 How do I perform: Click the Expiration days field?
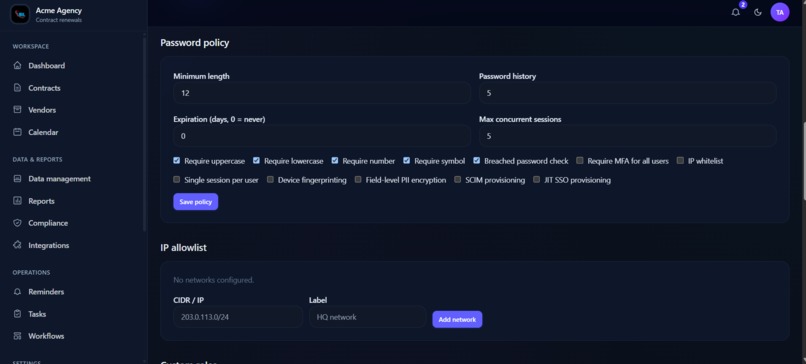click(x=322, y=136)
